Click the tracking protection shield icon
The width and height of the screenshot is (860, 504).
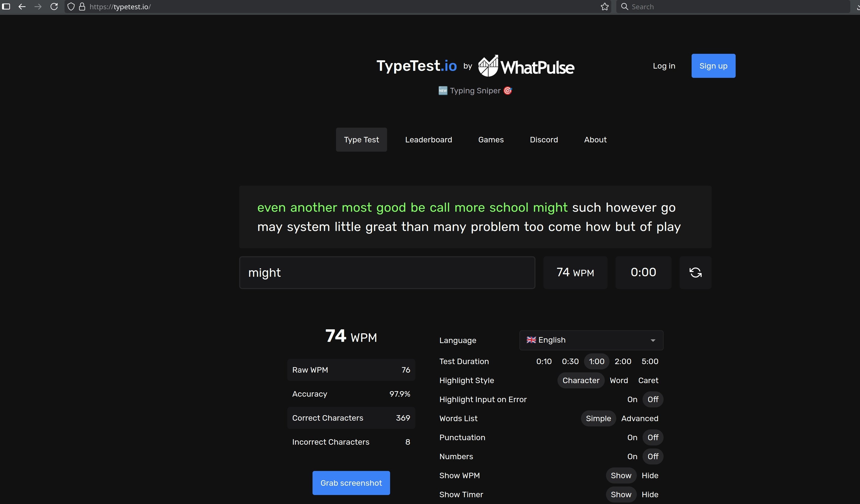[x=71, y=7]
